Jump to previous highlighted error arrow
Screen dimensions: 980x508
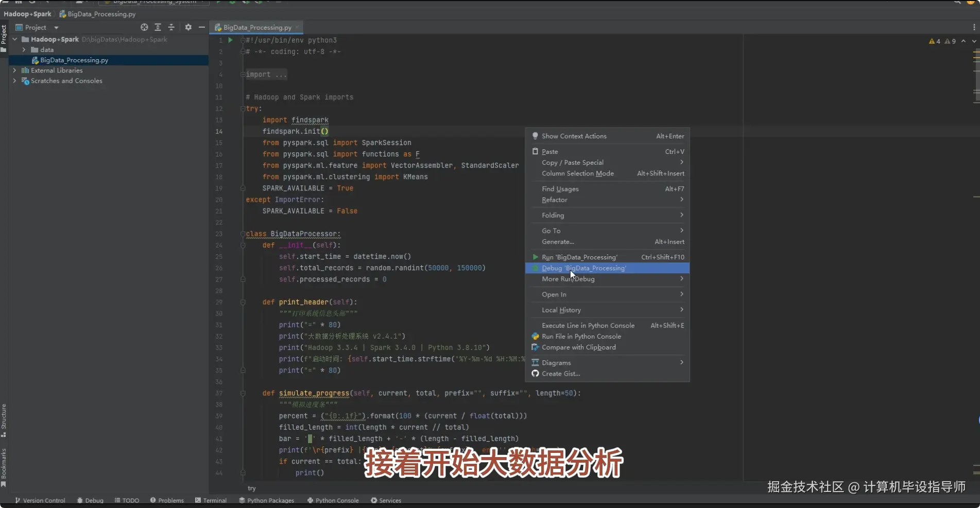click(964, 41)
